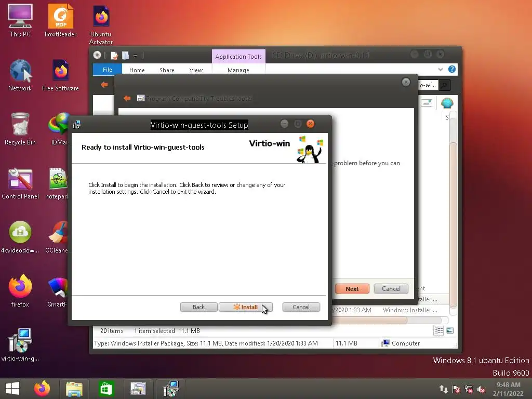
Task: Open Quick Access Toolbar customize dropdown
Action: coord(135,56)
